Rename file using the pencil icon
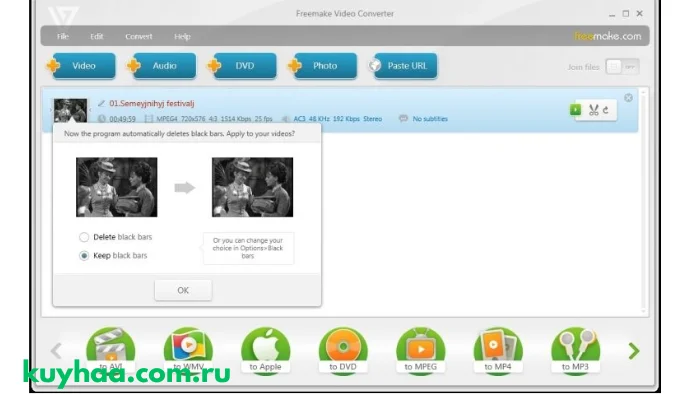Viewport: 700px width, 394px height. [x=101, y=104]
